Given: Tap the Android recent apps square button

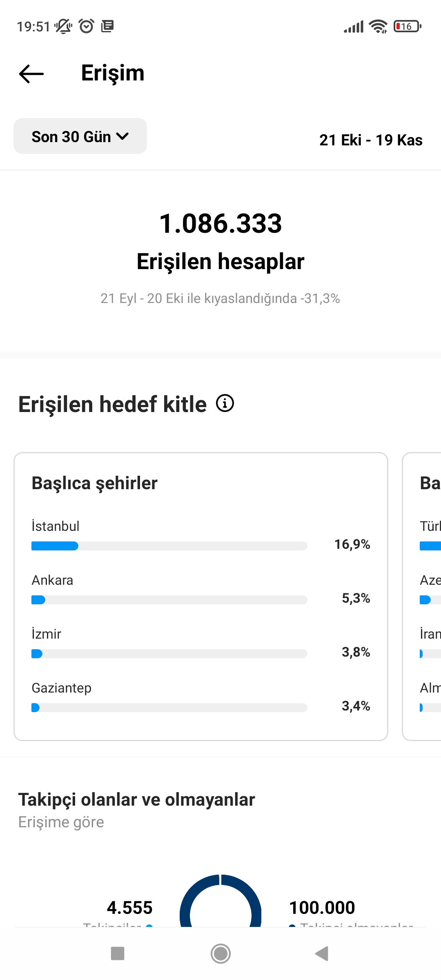Looking at the screenshot, I should [x=118, y=954].
